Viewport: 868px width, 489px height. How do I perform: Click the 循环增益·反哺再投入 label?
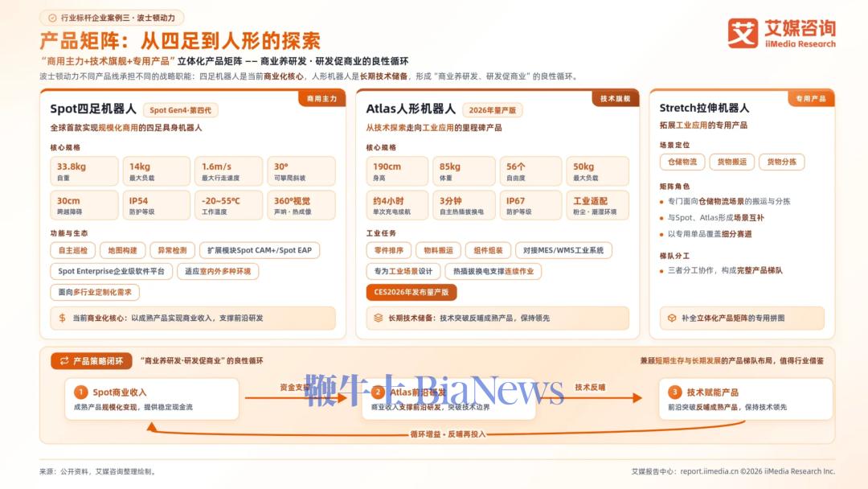pos(448,434)
